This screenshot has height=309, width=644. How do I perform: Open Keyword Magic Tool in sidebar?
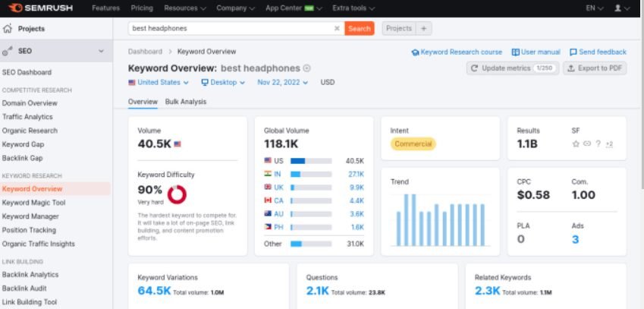(33, 203)
